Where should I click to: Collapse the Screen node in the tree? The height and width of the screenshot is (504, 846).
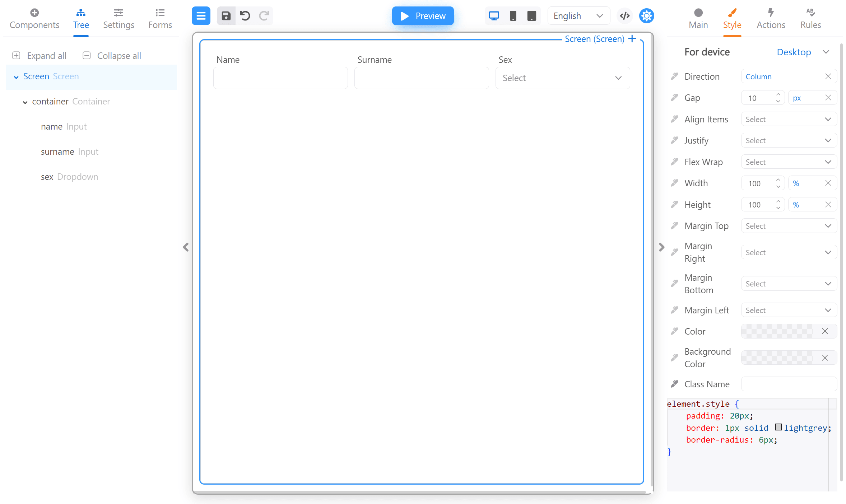tap(15, 76)
